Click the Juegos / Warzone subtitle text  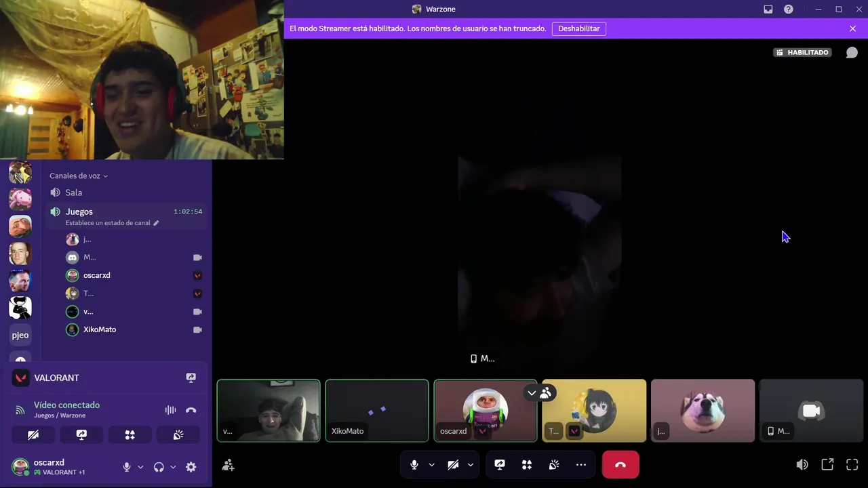(60, 415)
